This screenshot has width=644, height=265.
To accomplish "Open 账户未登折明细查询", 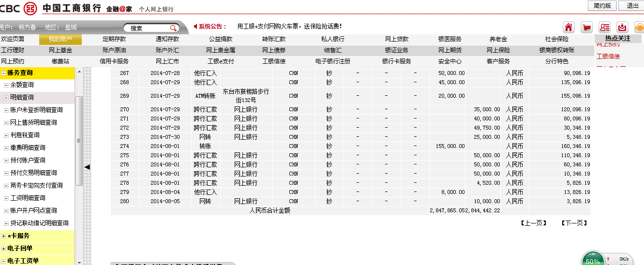I will pos(36,110).
